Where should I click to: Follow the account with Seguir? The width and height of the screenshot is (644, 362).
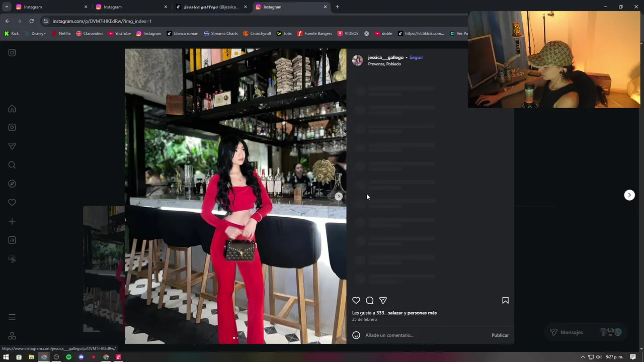pyautogui.click(x=416, y=57)
